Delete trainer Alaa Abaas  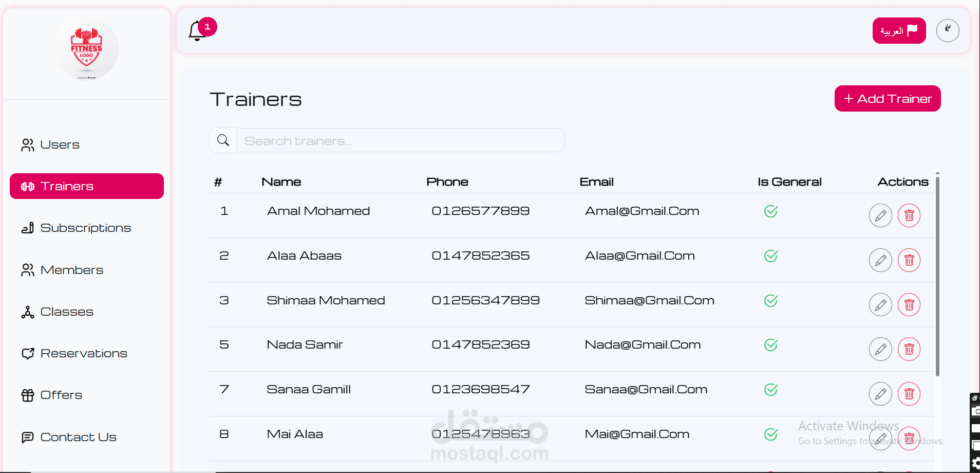[909, 260]
